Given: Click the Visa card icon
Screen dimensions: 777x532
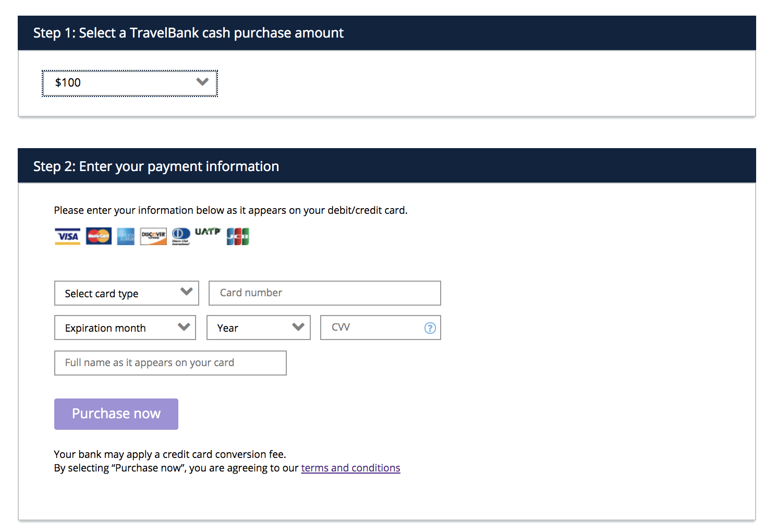Looking at the screenshot, I should (x=67, y=236).
